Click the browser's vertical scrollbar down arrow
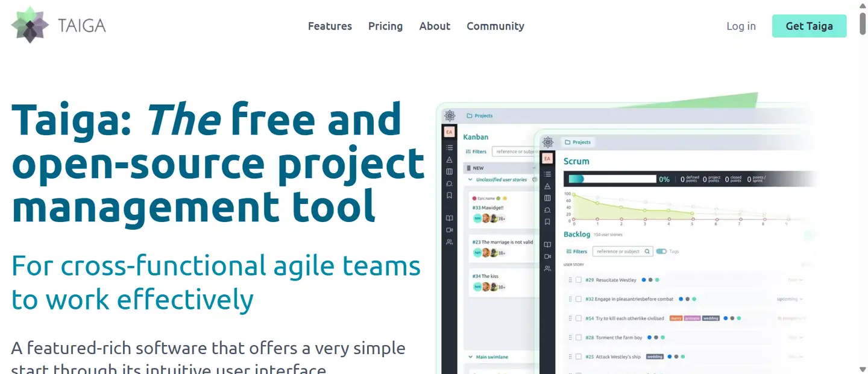868x374 pixels. [x=863, y=369]
